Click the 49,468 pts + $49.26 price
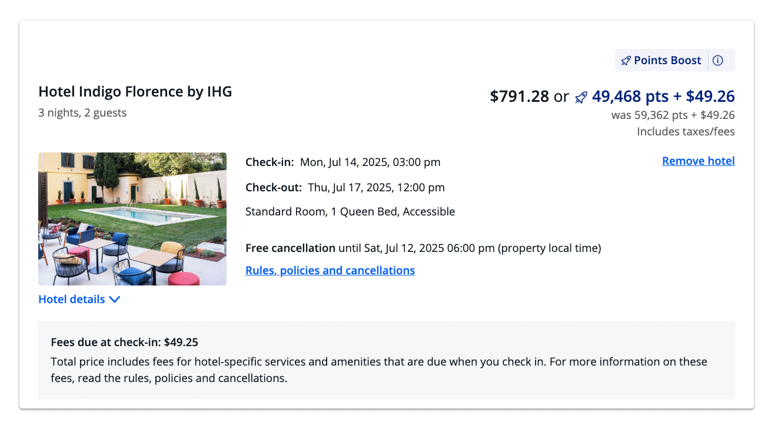Viewport: 768px width, 425px height. 663,96
